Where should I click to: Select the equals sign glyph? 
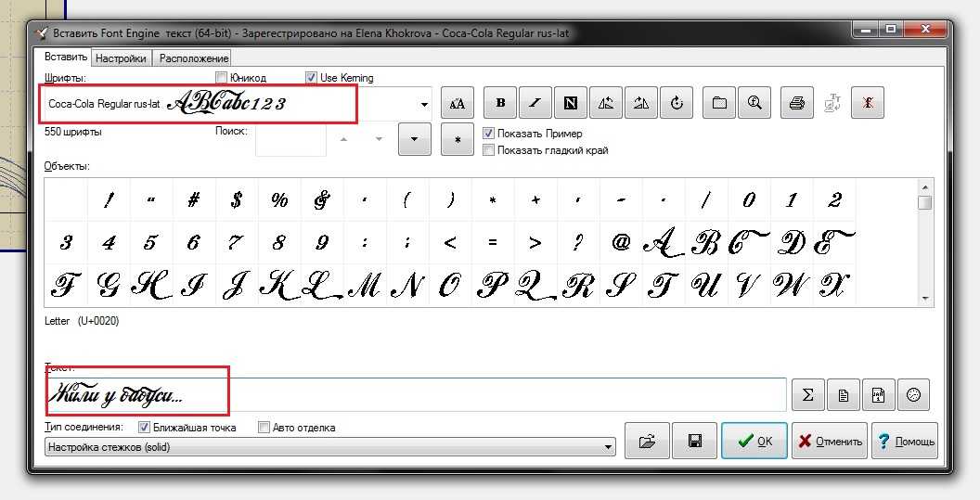(x=493, y=242)
